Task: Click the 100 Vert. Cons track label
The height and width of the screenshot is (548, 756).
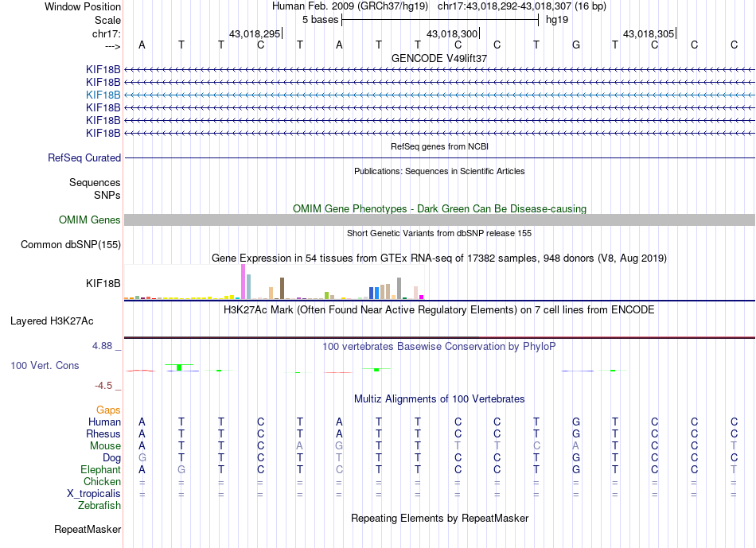Action: 45,365
